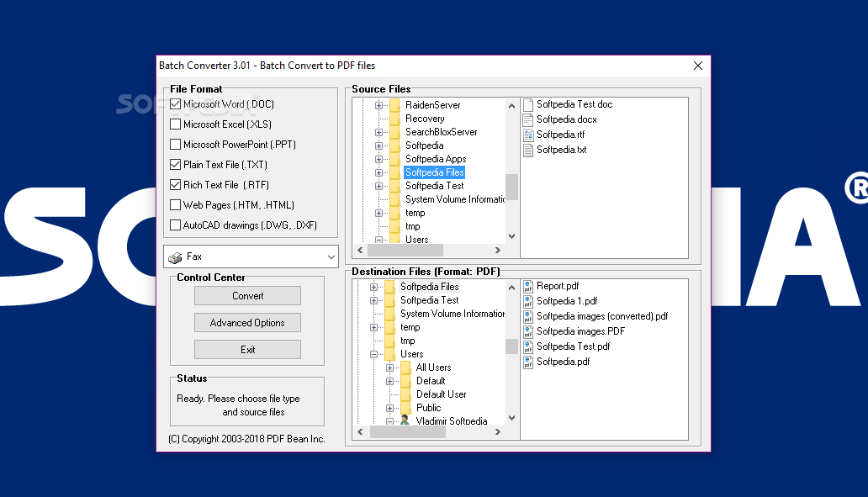Click the Convert button

[247, 295]
